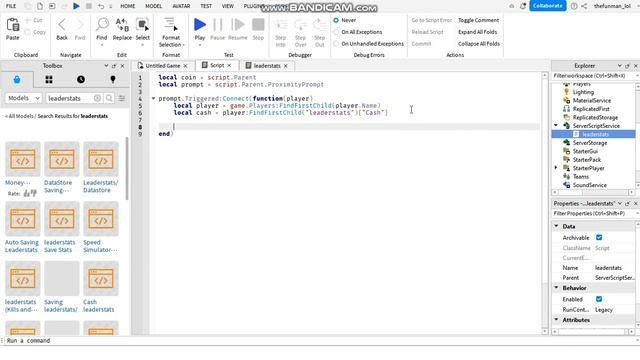Image resolution: width=640 pixels, height=360 pixels.
Task: Open the FILE menu
Action: coord(11,6)
